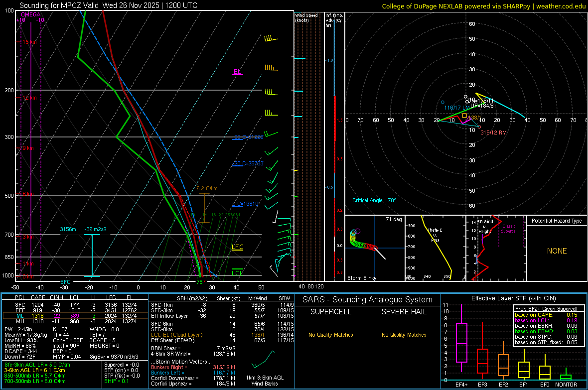Click the green 'SHIP = 0.1' value

click(116, 381)
